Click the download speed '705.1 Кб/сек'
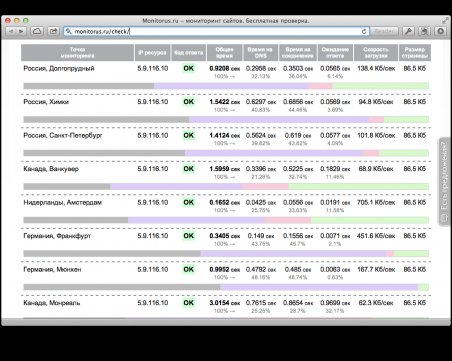Image resolution: width=452 pixels, height=361 pixels. coord(376,203)
